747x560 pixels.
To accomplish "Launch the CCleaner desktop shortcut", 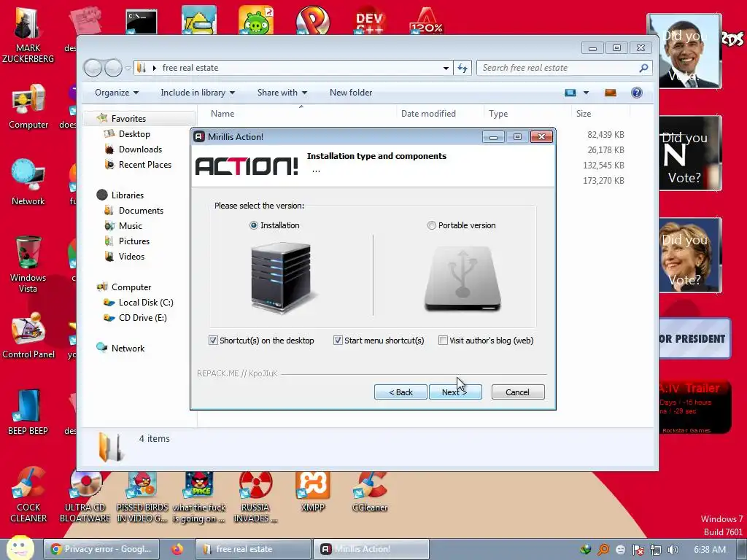I will coord(370,492).
